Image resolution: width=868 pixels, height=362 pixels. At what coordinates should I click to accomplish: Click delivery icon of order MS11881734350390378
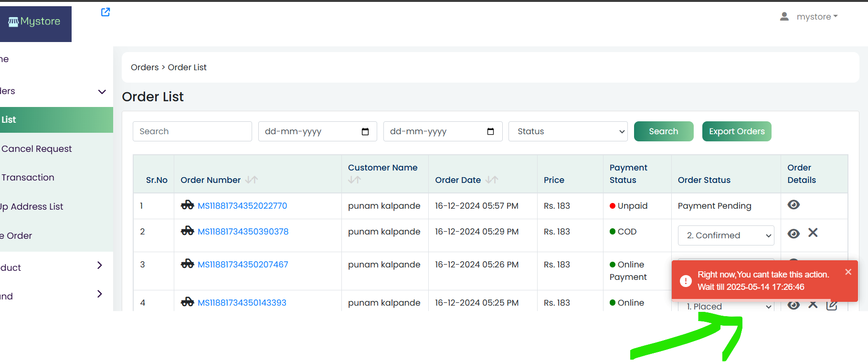click(187, 231)
